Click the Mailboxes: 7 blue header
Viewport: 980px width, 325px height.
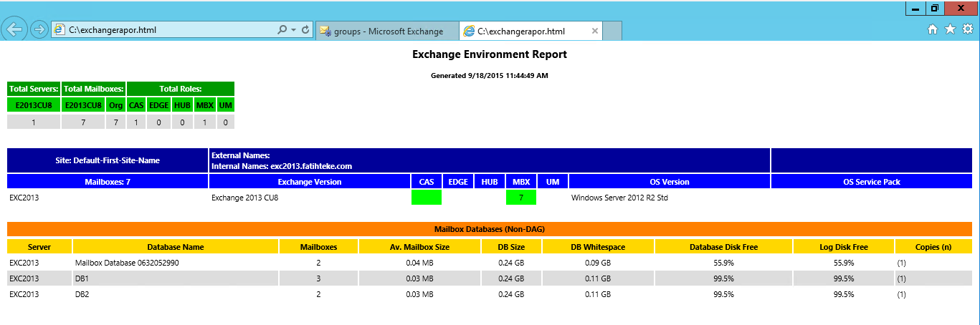pyautogui.click(x=108, y=182)
